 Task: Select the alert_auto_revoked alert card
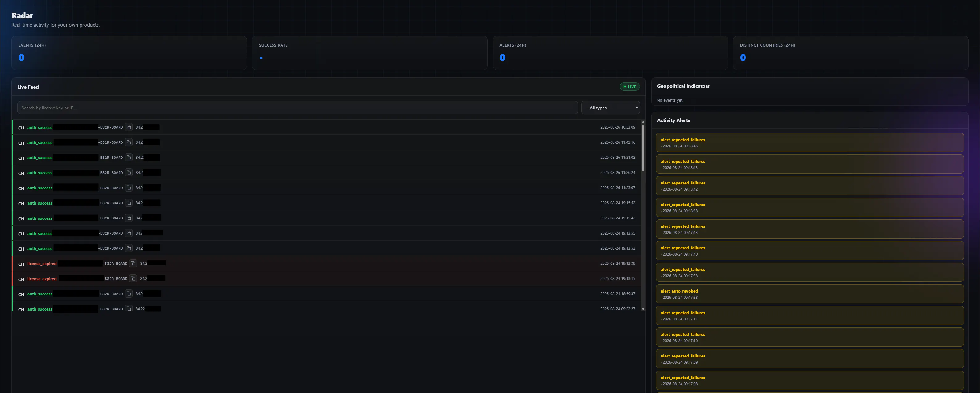[810, 294]
